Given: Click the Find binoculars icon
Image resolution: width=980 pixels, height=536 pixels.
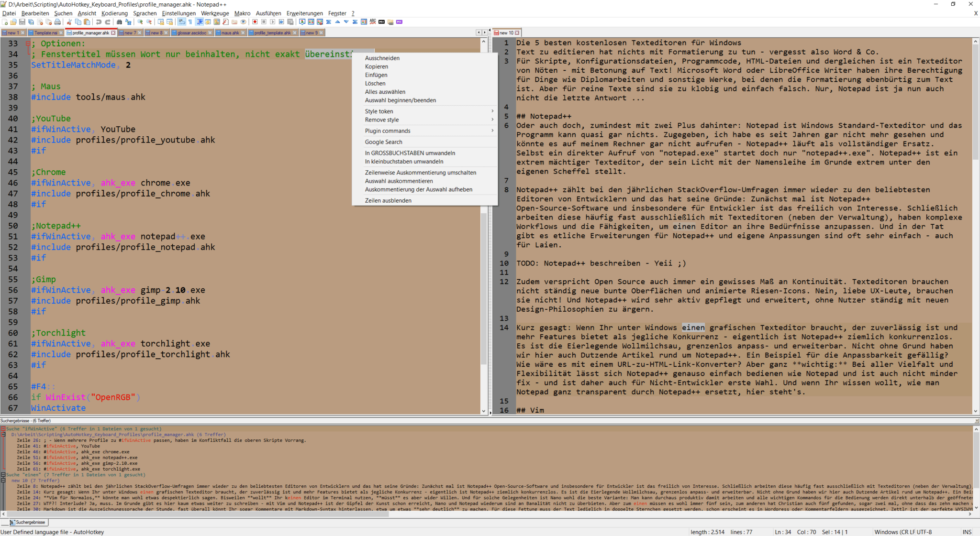Looking at the screenshot, I should (119, 22).
